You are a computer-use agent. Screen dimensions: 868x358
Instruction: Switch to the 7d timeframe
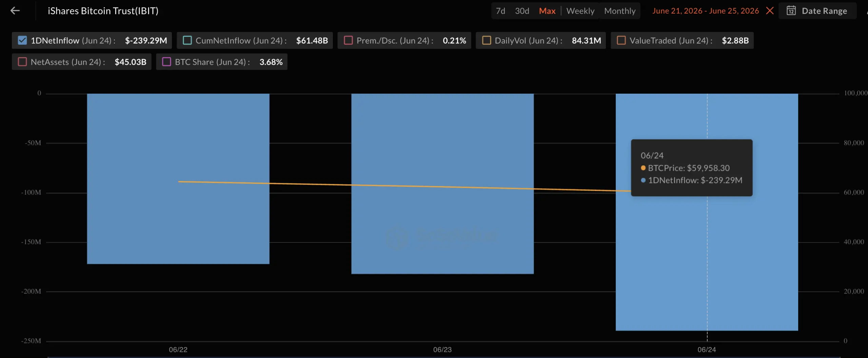pos(500,11)
